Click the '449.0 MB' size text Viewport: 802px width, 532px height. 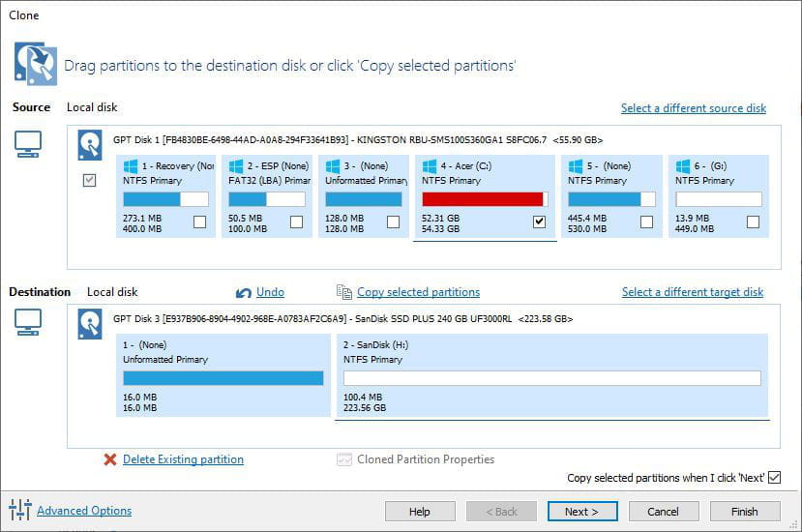point(694,228)
